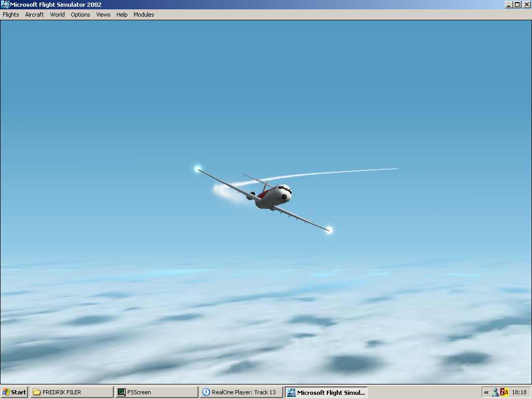Open the World menu
This screenshot has height=399, width=532.
click(x=57, y=15)
